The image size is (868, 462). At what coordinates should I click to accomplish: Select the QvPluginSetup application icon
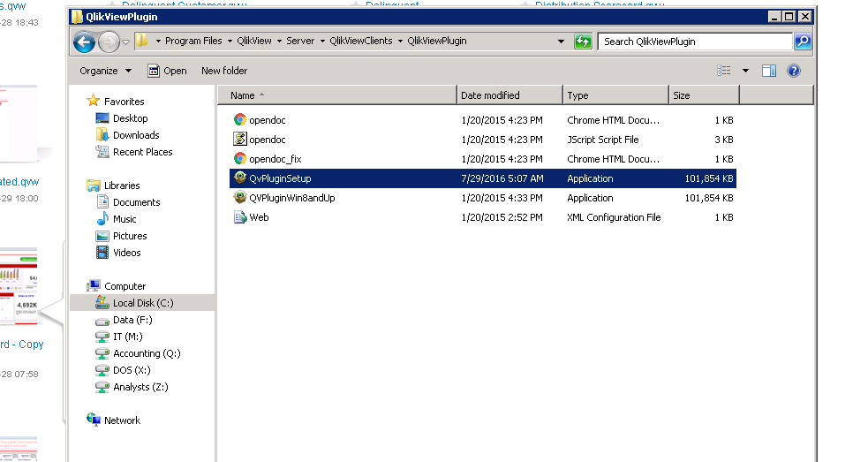coord(239,178)
